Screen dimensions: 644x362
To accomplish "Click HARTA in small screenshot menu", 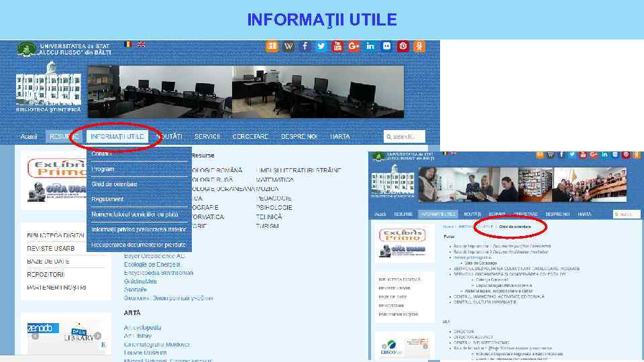I will point(584,215).
